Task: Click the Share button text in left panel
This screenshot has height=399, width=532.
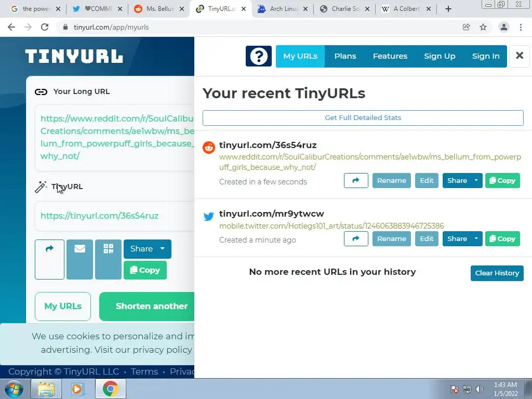Action: point(141,249)
